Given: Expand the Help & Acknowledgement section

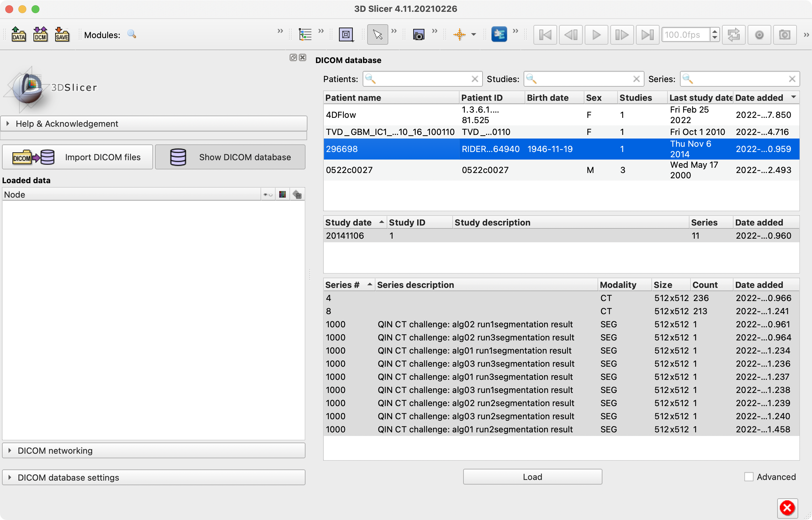Looking at the screenshot, I should (x=67, y=123).
